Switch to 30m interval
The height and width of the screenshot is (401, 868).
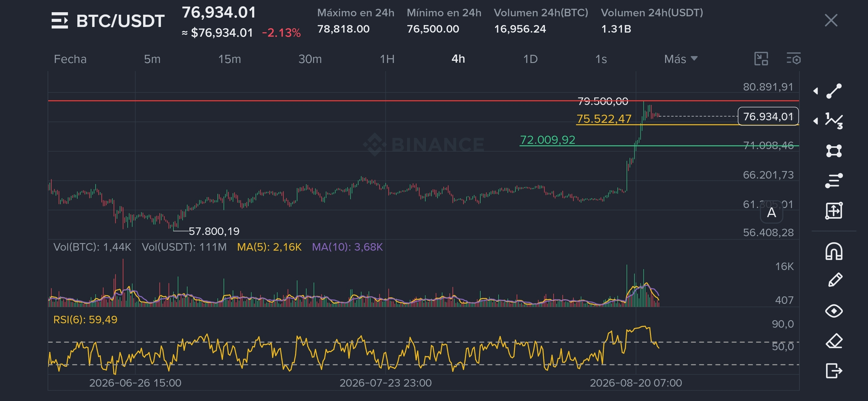coord(310,59)
